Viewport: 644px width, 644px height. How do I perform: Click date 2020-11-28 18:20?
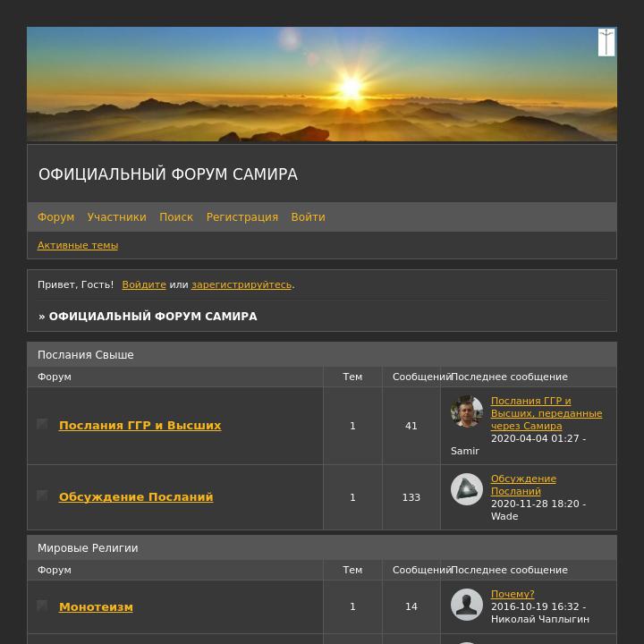tap(535, 504)
